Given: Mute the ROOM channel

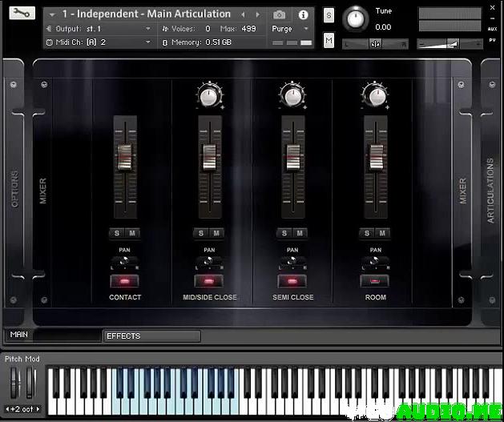Looking at the screenshot, I should tap(382, 233).
